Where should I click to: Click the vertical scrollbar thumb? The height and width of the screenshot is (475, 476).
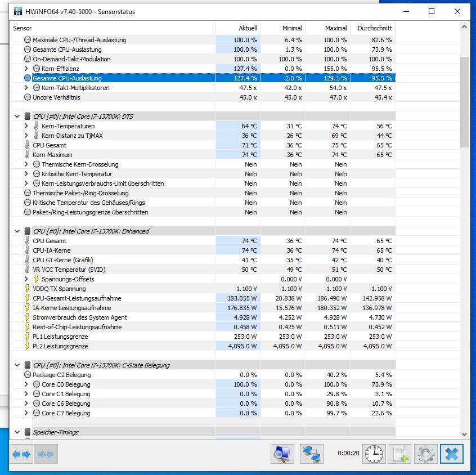pos(464,102)
